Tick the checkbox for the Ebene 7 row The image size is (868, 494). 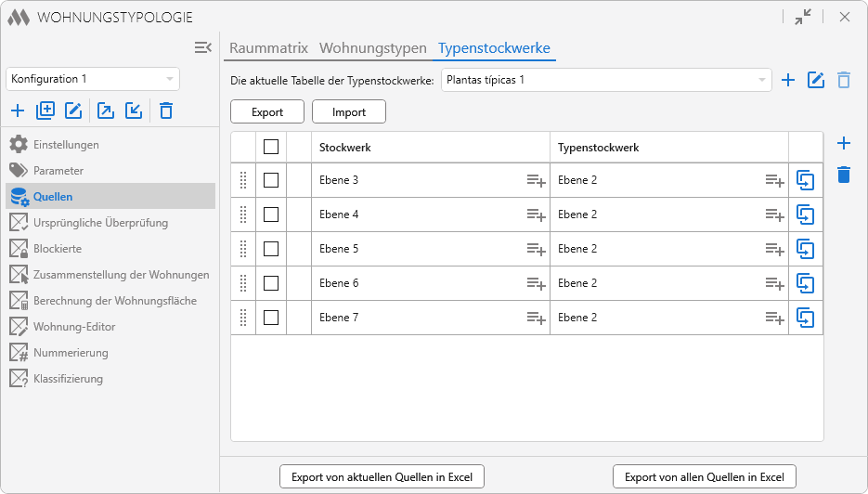[x=271, y=318]
